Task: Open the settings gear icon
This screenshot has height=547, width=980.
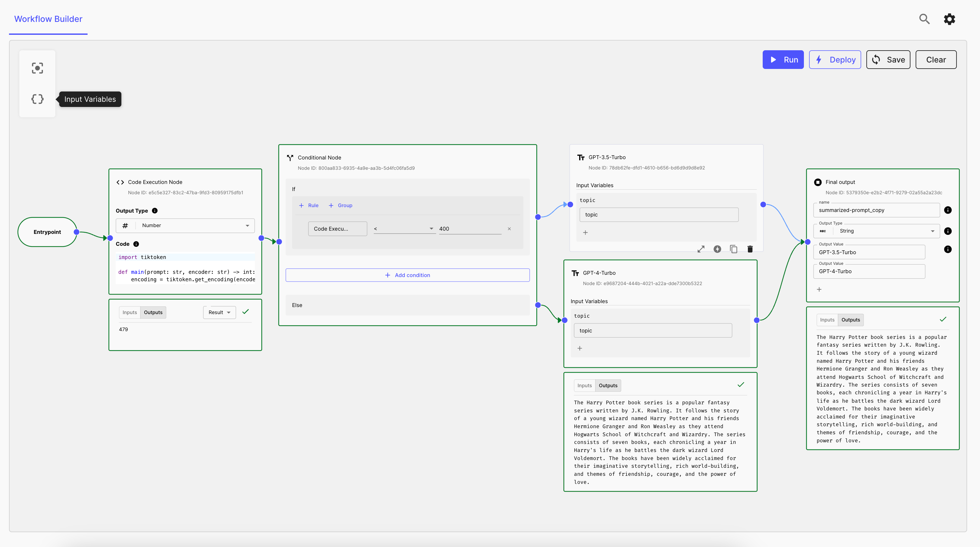Action: pyautogui.click(x=949, y=19)
